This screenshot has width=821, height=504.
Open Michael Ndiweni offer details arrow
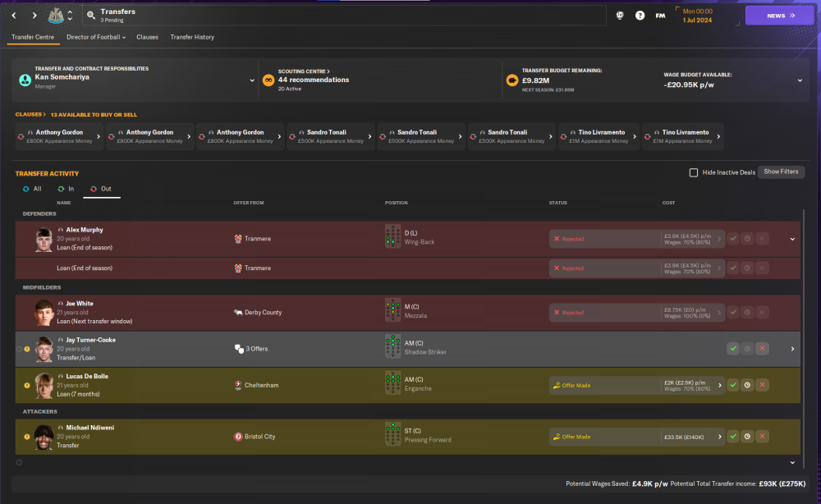pos(719,437)
